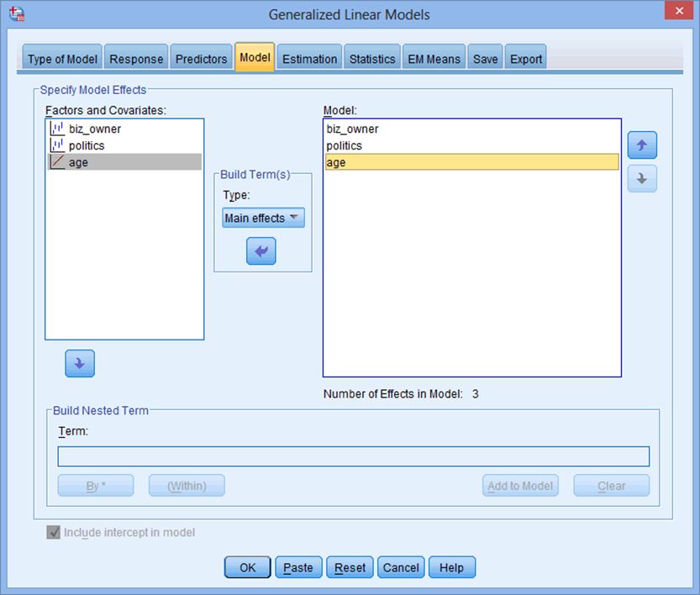Select age name in Factors and Covariates
700x595 pixels.
[78, 162]
